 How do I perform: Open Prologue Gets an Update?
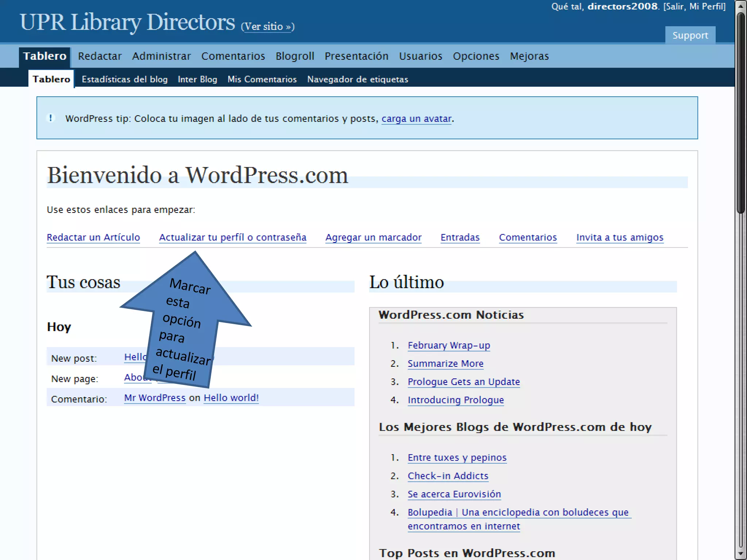pos(464,382)
